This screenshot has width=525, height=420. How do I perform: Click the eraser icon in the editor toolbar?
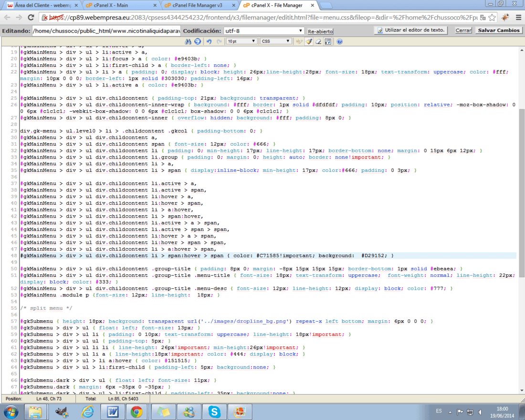[318, 42]
